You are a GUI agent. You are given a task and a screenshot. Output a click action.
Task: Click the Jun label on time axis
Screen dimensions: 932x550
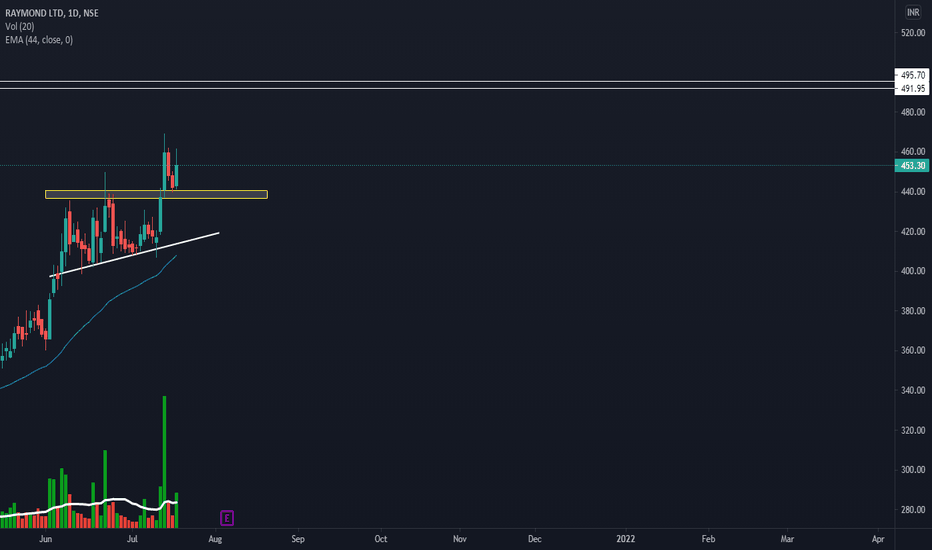[x=46, y=539]
